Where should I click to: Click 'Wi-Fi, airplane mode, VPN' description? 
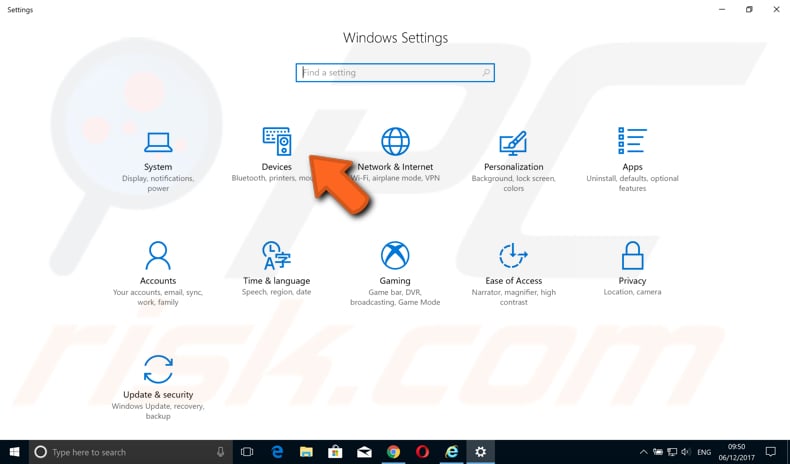coord(395,178)
